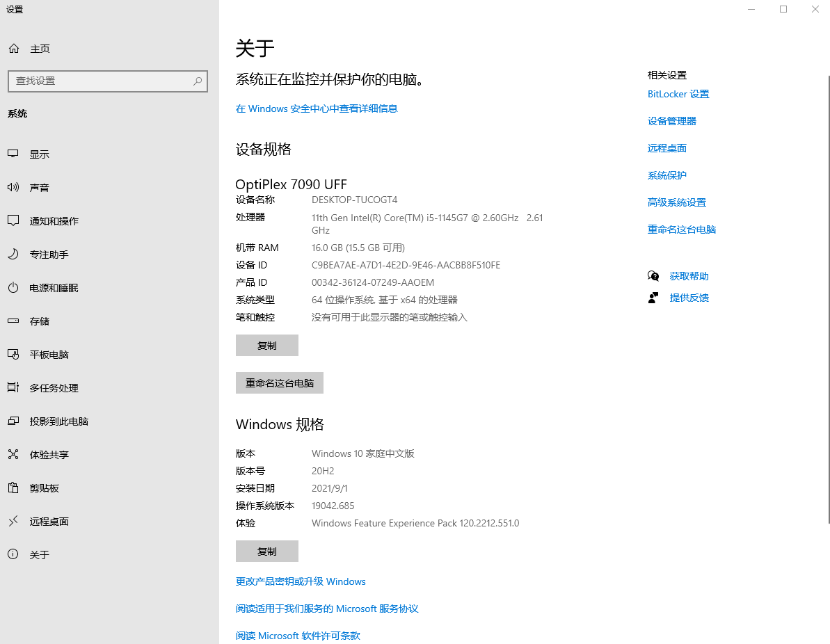
Task: Click the Projecting to this PC icon
Action: (13, 421)
